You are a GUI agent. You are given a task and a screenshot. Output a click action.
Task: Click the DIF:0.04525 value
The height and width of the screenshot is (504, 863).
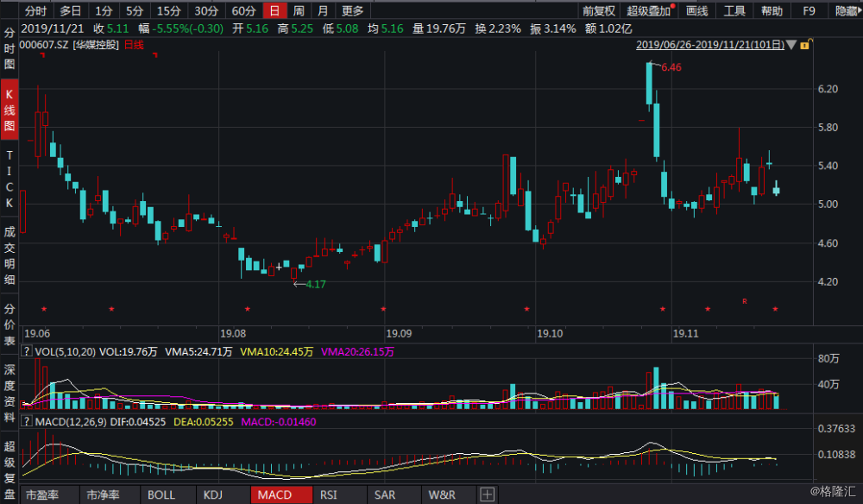tap(137, 422)
